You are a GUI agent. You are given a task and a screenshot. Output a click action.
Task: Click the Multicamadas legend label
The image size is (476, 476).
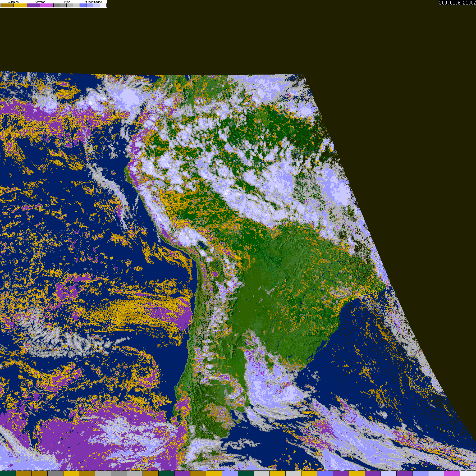point(93,2)
